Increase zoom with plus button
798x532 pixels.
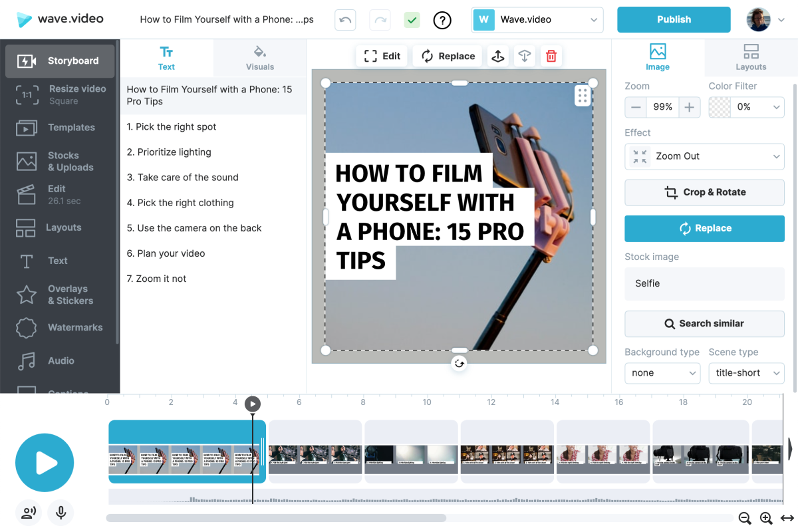690,107
